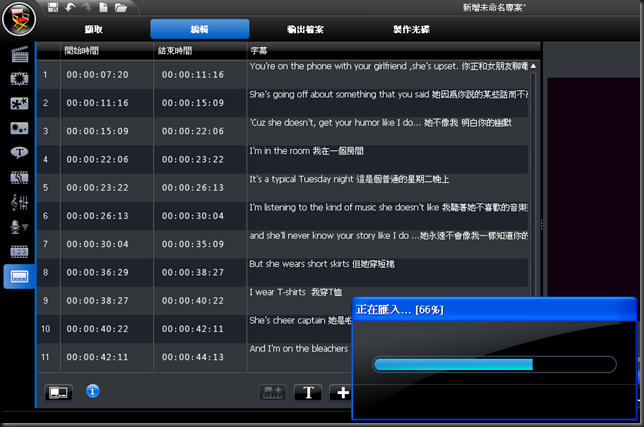Viewport: 644px width, 427px height.
Task: Click end time 00:00:15:09 in row 2
Action: coord(193,103)
